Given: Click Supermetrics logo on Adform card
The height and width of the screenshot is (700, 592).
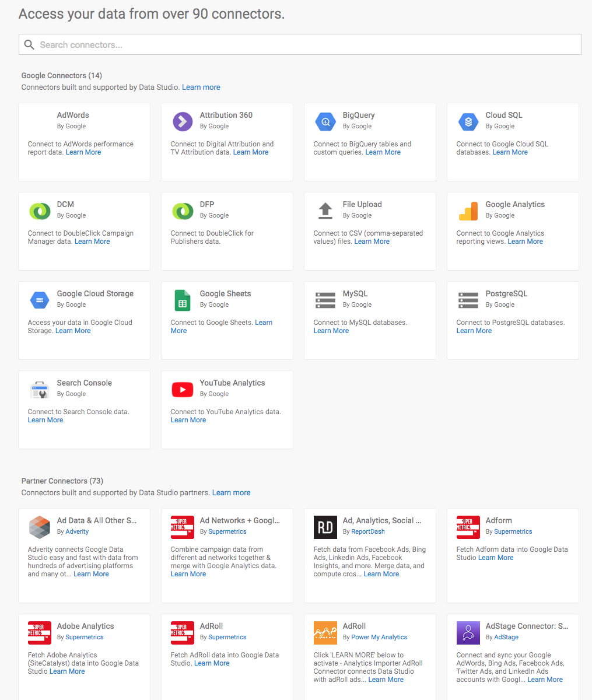Looking at the screenshot, I should [468, 527].
